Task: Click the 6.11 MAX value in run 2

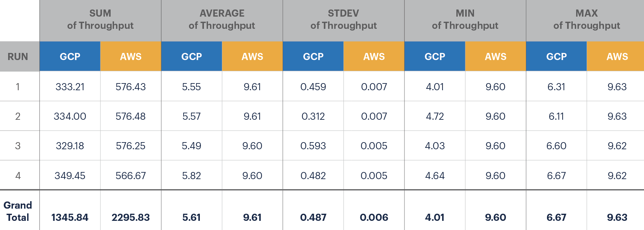Action: click(x=556, y=116)
